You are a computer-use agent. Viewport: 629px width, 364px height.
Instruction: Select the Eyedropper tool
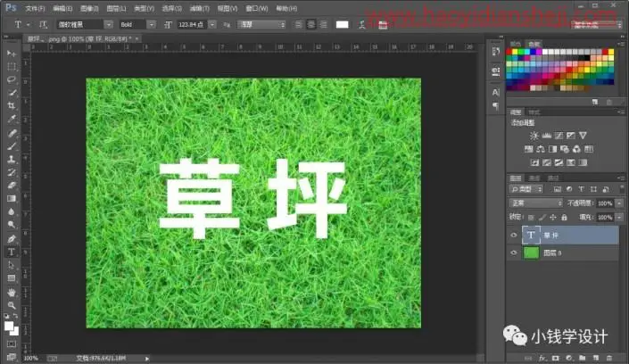point(12,120)
